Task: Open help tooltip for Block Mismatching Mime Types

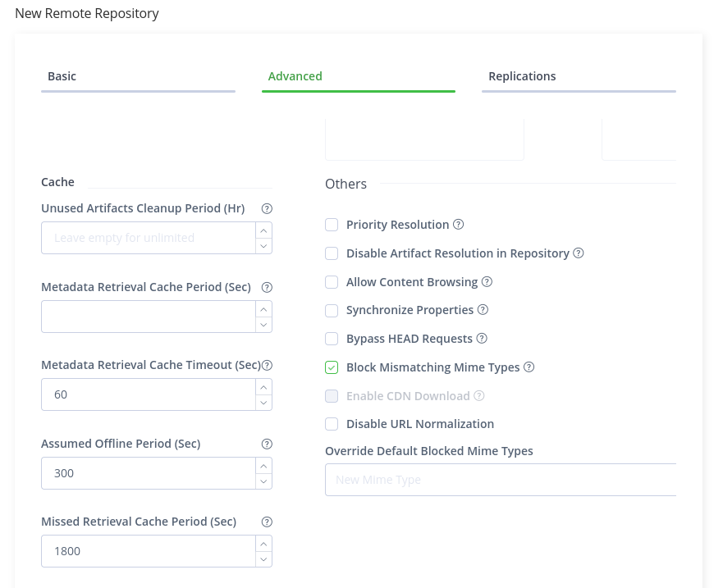Action: pyautogui.click(x=529, y=367)
